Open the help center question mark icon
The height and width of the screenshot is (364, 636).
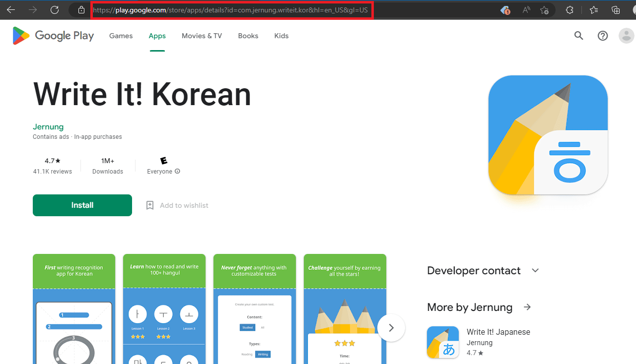click(x=603, y=36)
